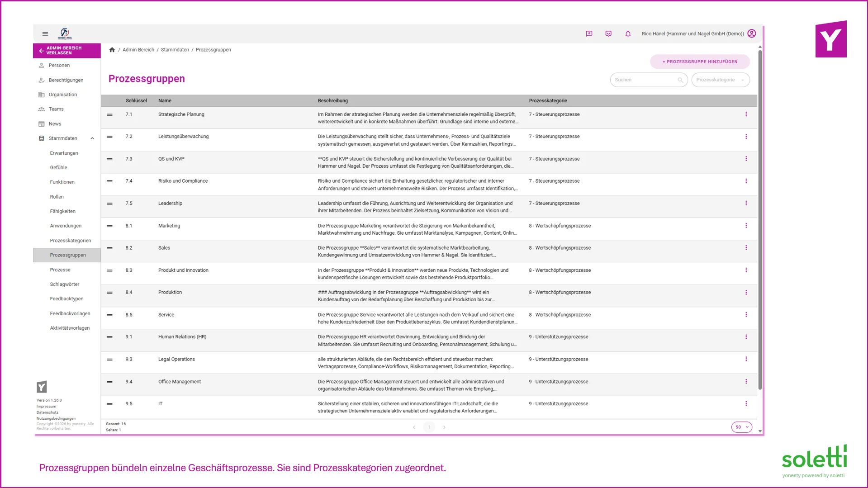Click the Schlüssel column header
868x488 pixels.
(x=136, y=101)
